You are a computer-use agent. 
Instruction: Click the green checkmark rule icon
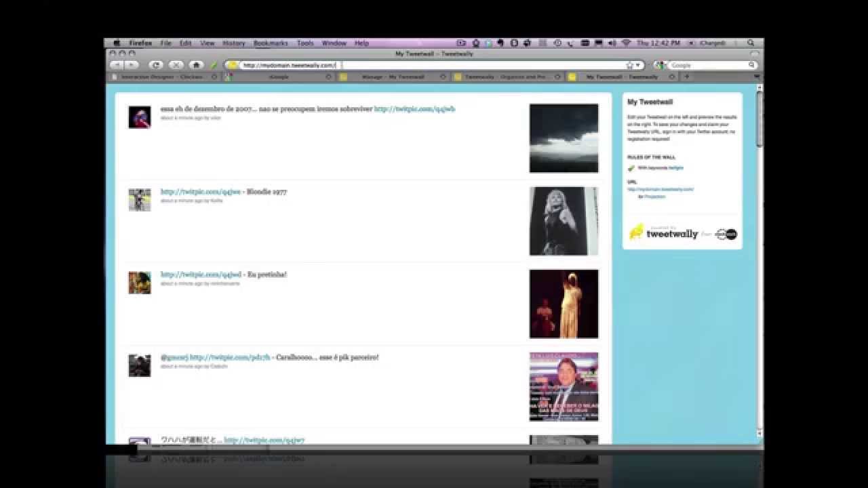point(631,167)
